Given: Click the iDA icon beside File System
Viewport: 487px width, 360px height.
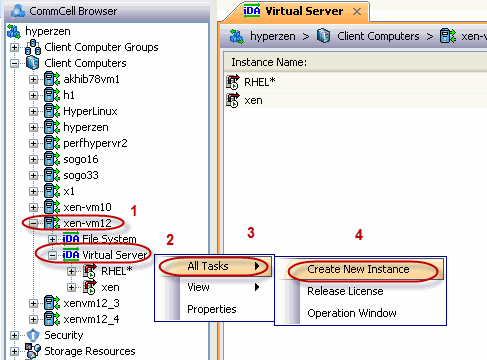Looking at the screenshot, I should [71, 239].
